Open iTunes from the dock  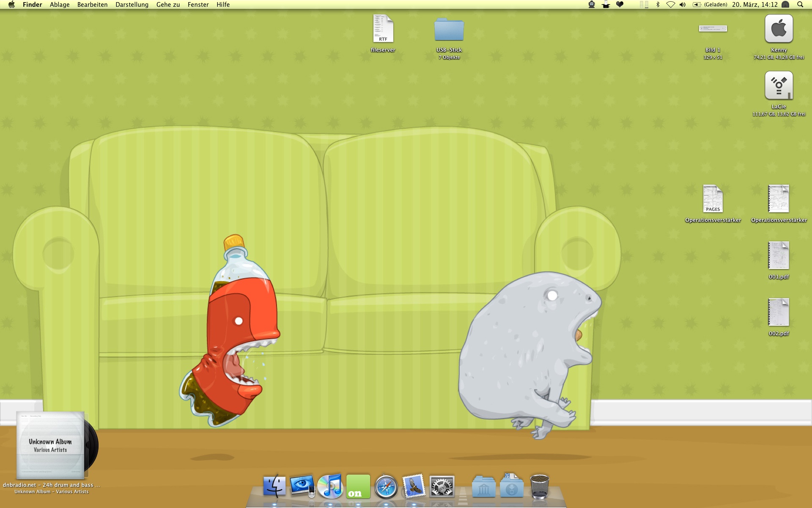[x=330, y=486]
